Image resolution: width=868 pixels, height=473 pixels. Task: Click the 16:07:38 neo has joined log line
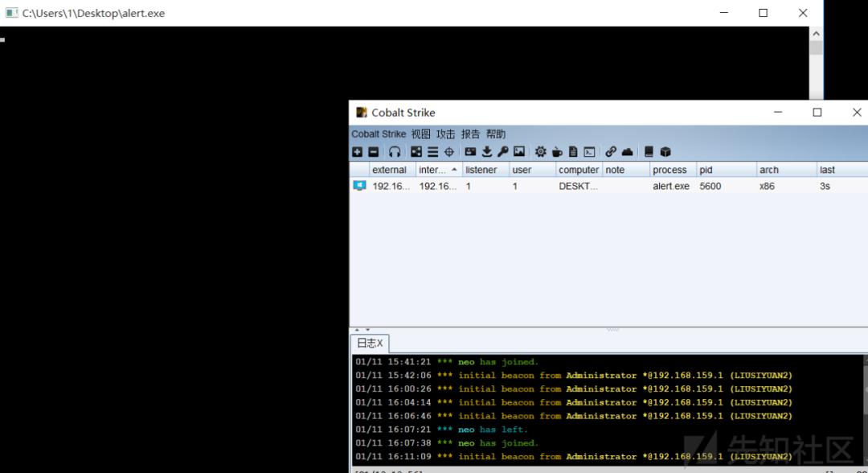[x=447, y=443]
